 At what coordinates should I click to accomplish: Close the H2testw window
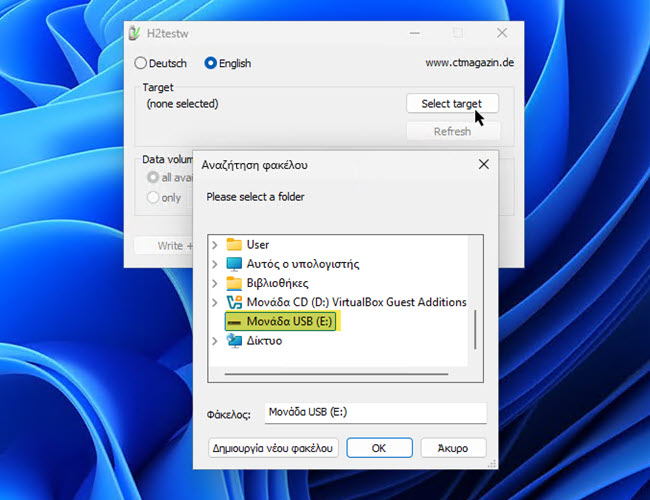coord(502,33)
